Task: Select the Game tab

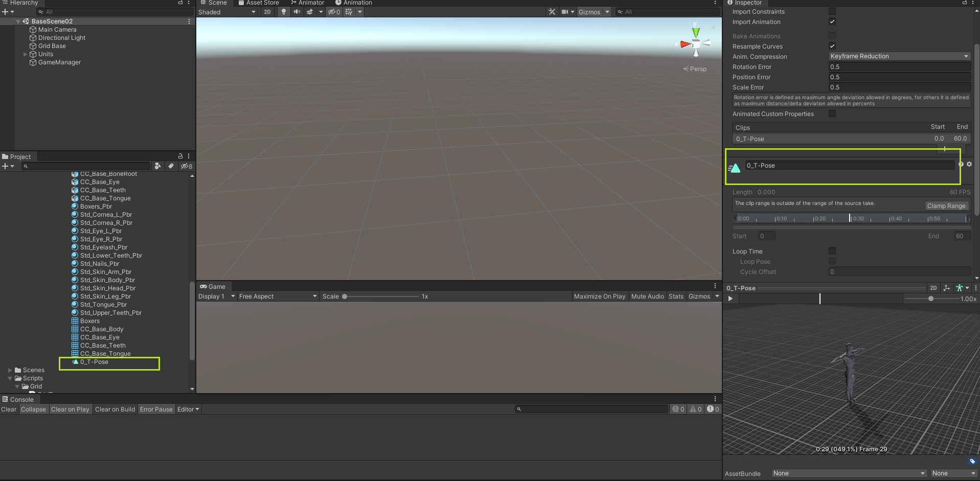Action: (x=213, y=287)
